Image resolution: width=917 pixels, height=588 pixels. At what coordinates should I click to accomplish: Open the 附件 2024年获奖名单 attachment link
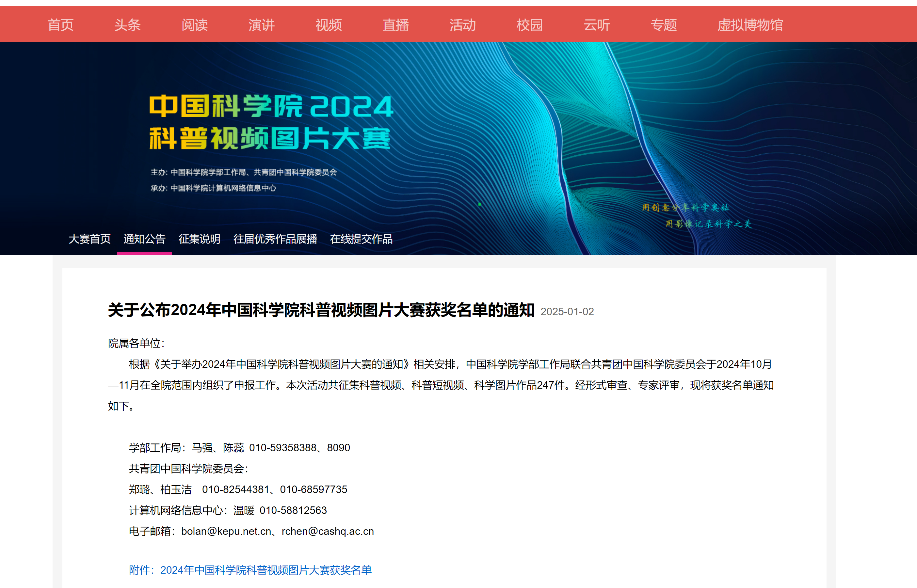point(250,570)
